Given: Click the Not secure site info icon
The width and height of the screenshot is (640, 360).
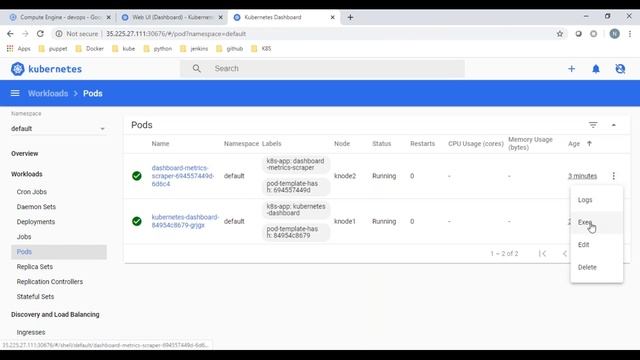Looking at the screenshot, I should point(59,34).
